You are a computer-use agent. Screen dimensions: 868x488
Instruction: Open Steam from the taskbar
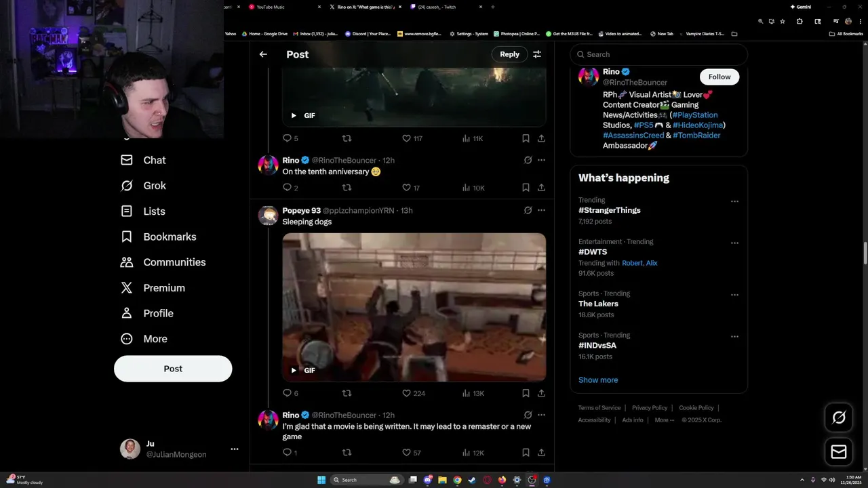[472, 480]
